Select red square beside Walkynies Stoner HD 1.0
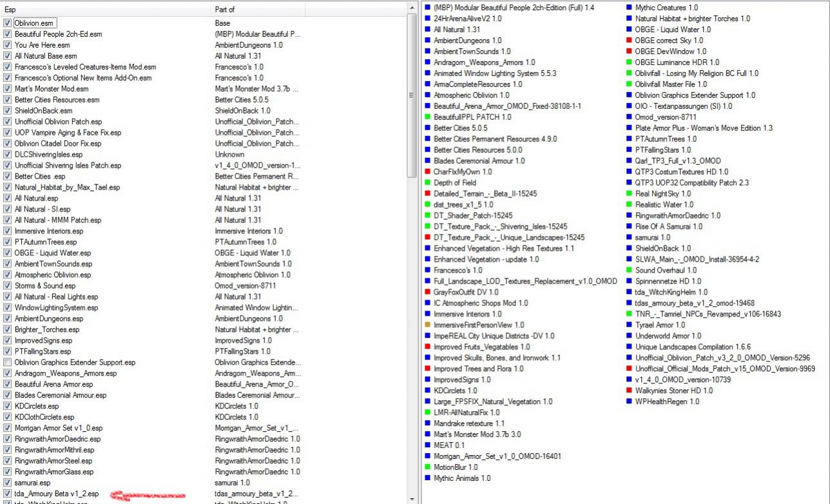Image resolution: width=830 pixels, height=504 pixels. (629, 391)
